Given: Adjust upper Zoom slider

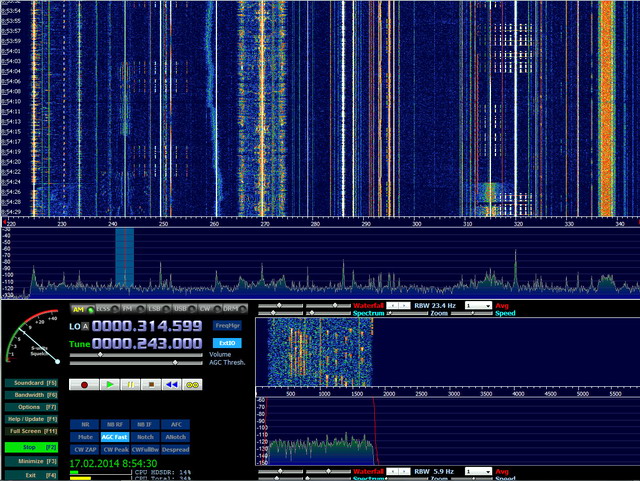Looking at the screenshot, I should tap(407, 313).
